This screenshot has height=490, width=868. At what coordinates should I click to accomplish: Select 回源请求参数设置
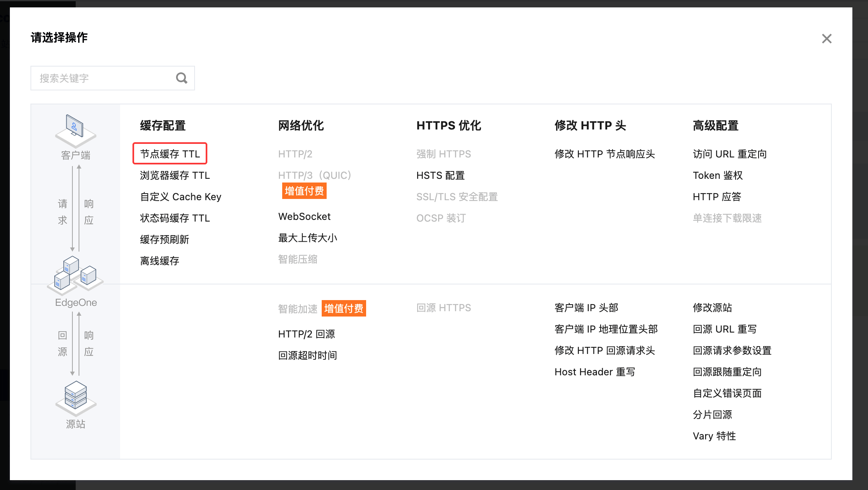pos(732,351)
